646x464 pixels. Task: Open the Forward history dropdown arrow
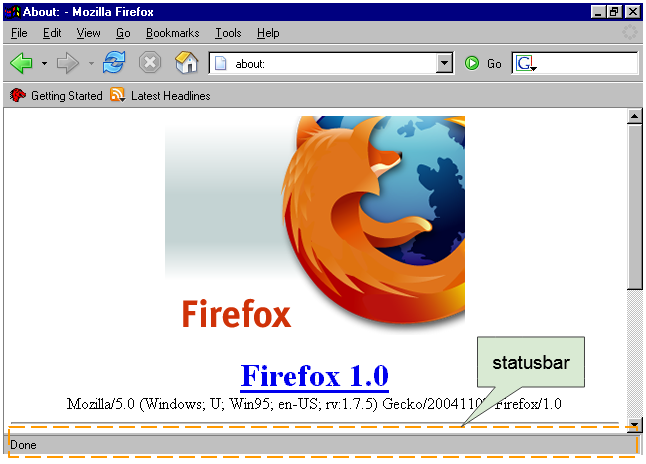pyautogui.click(x=91, y=63)
